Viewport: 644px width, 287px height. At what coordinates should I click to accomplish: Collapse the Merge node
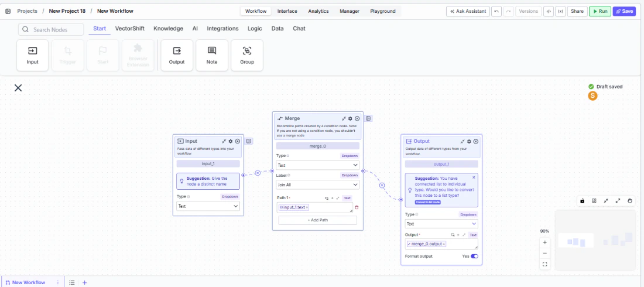point(344,118)
